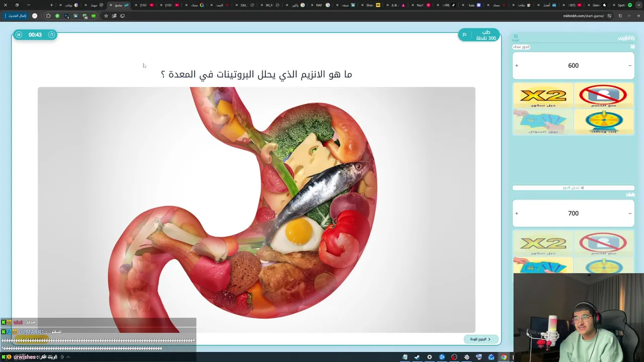Decrease the 600 team score with minus
The height and width of the screenshot is (362, 644).
(x=630, y=65)
